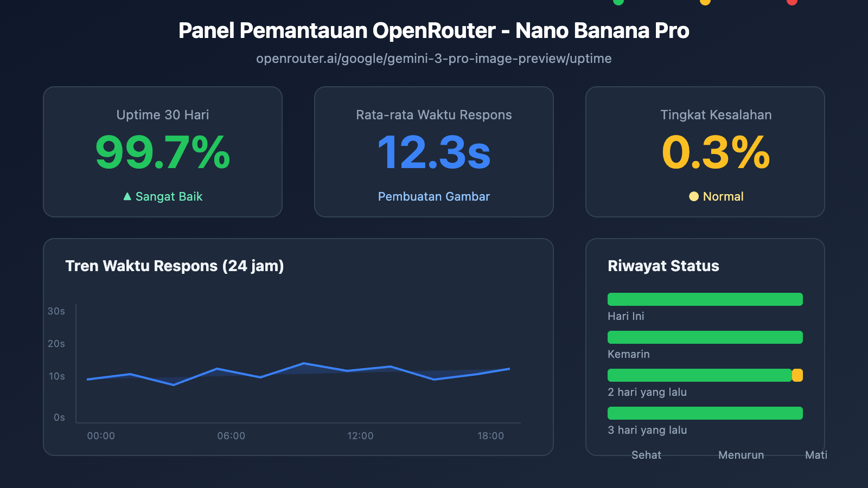The height and width of the screenshot is (488, 868).
Task: Click the yellow dot in the top-right corner
Action: click(705, 3)
